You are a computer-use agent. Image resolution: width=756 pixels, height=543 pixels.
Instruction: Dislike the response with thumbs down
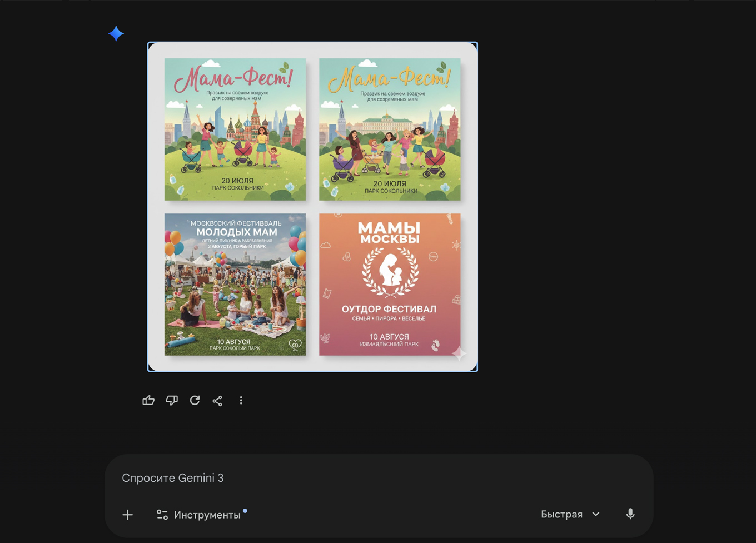pyautogui.click(x=172, y=400)
